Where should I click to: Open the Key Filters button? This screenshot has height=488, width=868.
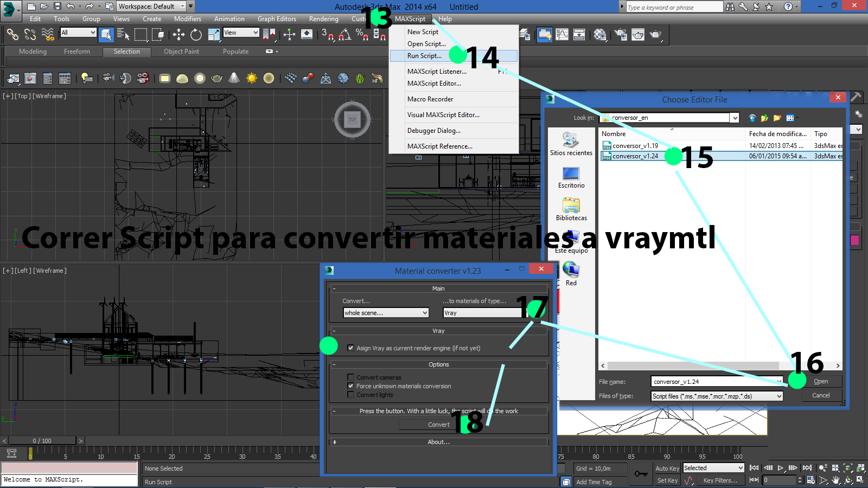[720, 480]
